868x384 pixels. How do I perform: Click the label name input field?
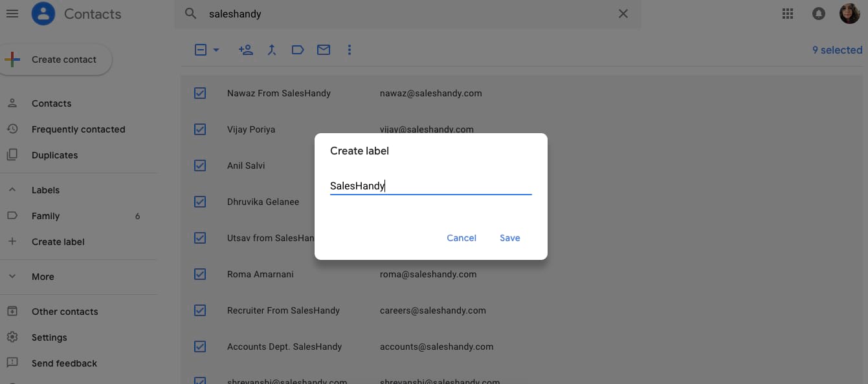(430, 186)
